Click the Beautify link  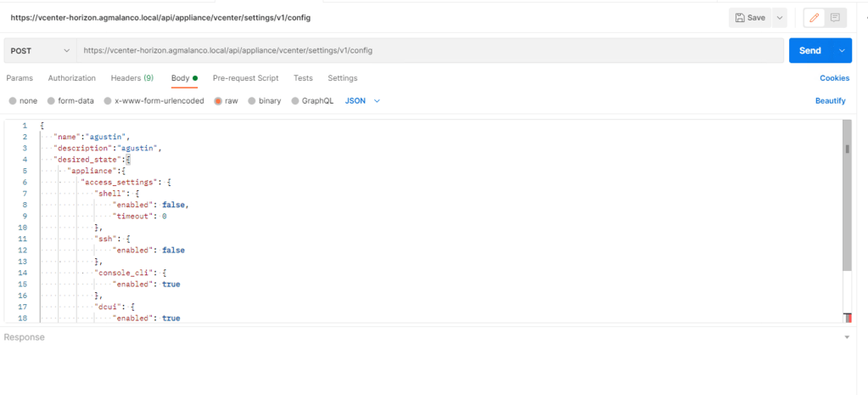click(x=830, y=100)
